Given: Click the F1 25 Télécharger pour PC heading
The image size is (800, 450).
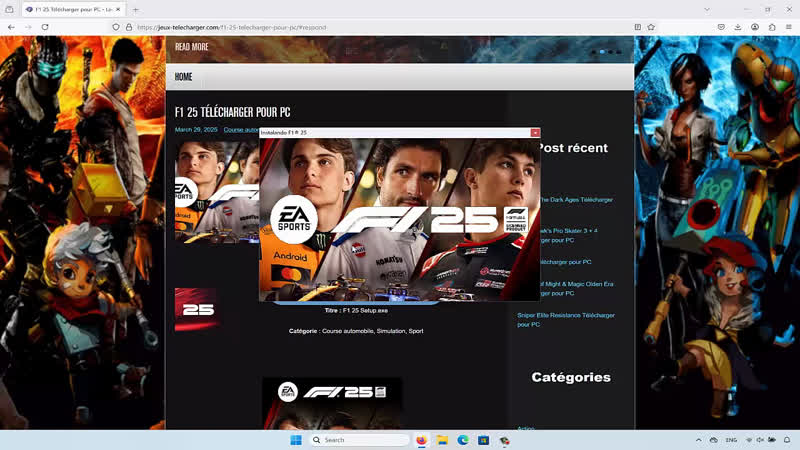Looking at the screenshot, I should tap(232, 112).
